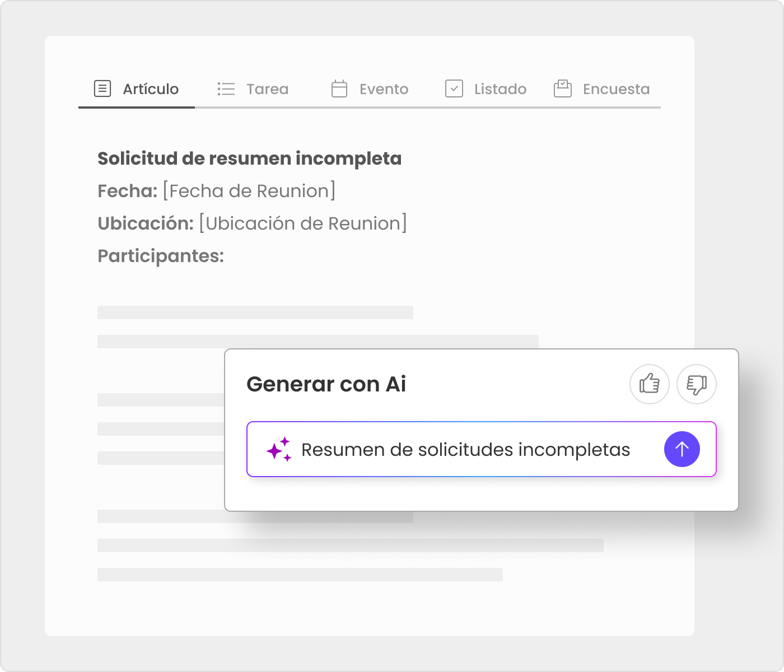Click the 'Generar con Ai' panel heading
Screen dimensions: 784x672
tap(326, 384)
